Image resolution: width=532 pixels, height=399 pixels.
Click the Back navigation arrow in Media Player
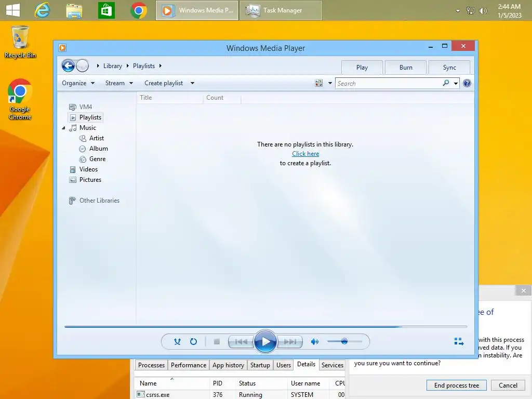pos(68,65)
